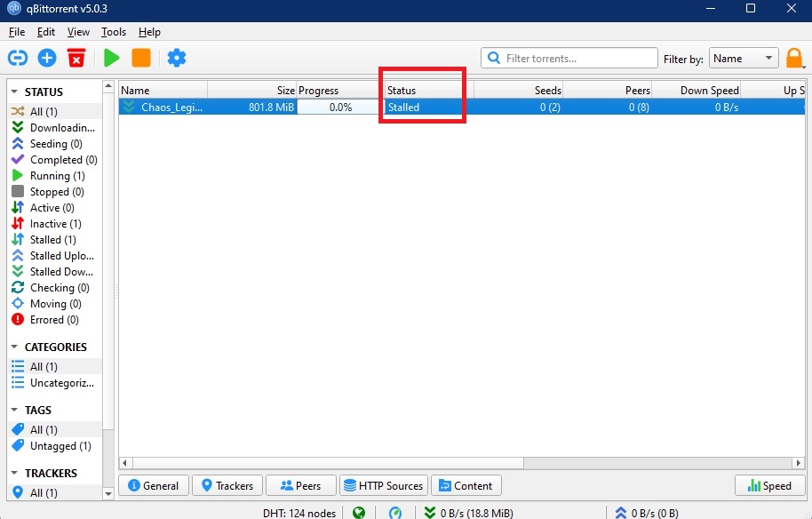This screenshot has height=519, width=812.
Task: Select Stalled Uploading filter
Action: [54, 256]
